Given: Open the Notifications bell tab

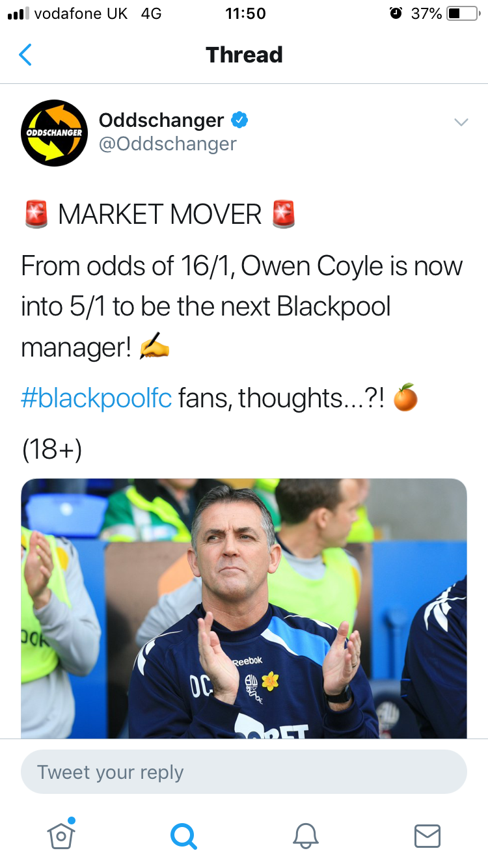Looking at the screenshot, I should (305, 835).
